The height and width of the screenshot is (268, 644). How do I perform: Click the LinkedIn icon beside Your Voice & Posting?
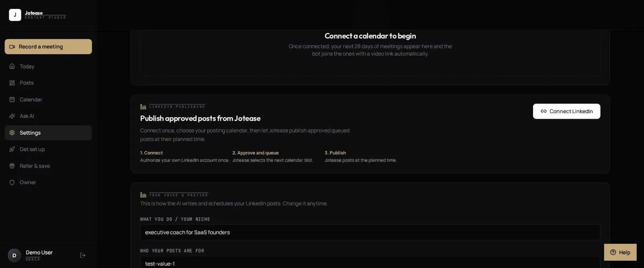[x=143, y=195]
